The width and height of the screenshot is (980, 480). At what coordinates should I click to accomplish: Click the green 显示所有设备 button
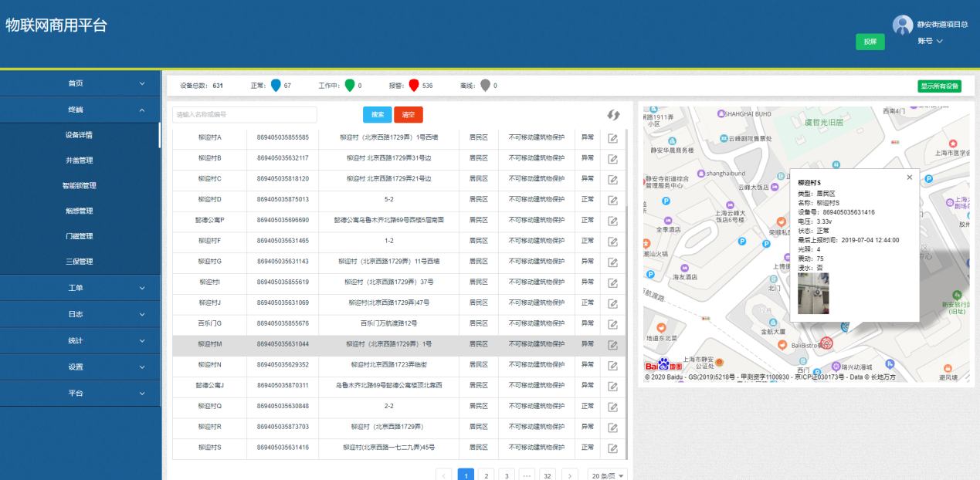939,86
